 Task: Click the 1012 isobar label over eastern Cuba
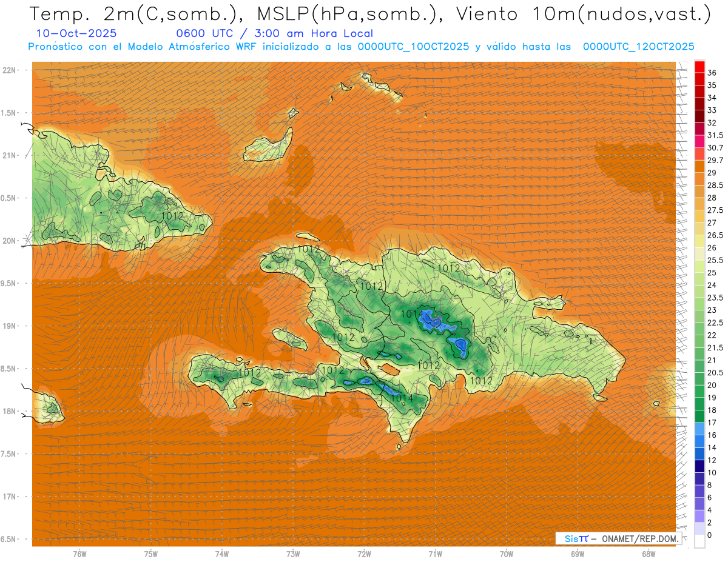(x=173, y=215)
